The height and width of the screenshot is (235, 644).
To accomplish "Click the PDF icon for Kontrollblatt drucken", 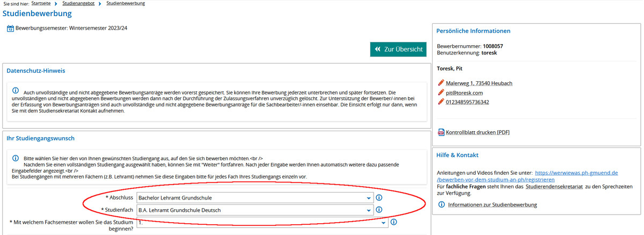I will click(441, 132).
